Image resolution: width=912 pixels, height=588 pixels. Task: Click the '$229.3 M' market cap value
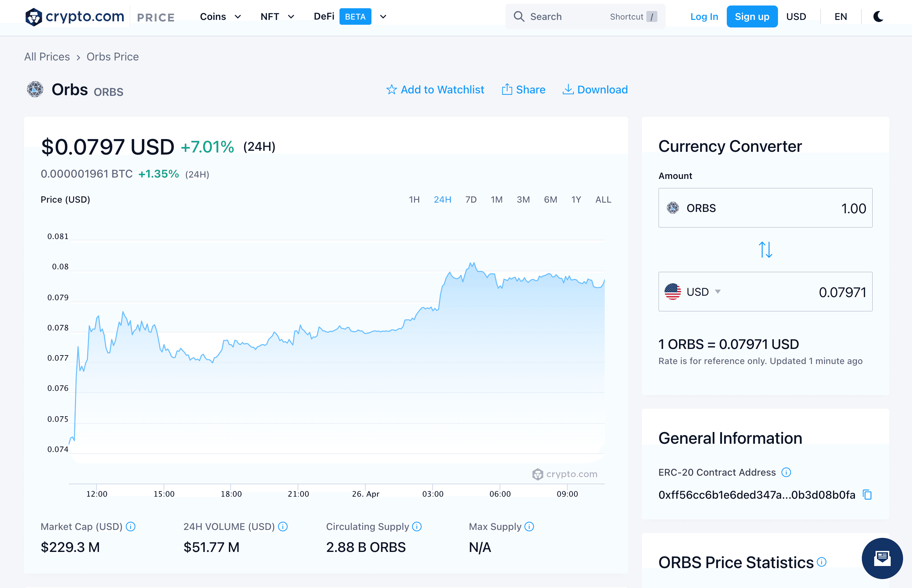[x=70, y=547]
